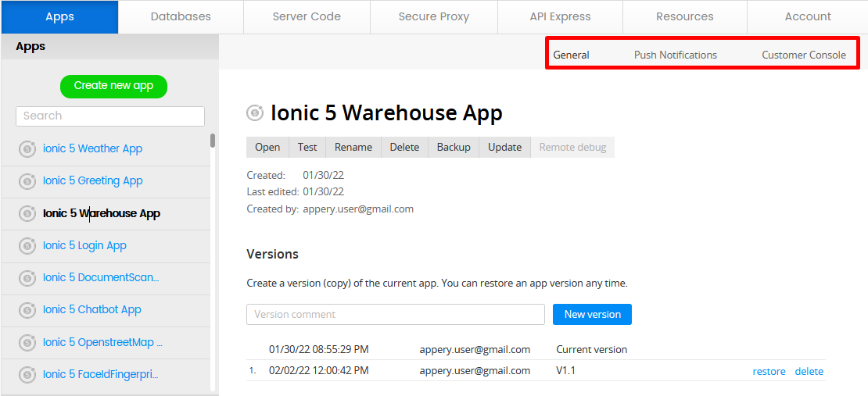868x396 pixels.
Task: Click the Ionic 5 DocumentScan app icon
Action: (27, 277)
